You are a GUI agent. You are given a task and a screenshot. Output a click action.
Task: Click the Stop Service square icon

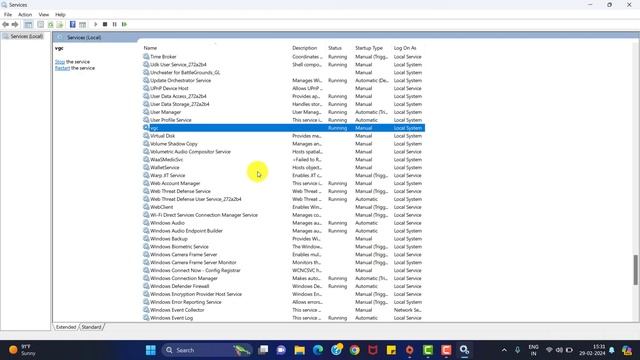(105, 24)
